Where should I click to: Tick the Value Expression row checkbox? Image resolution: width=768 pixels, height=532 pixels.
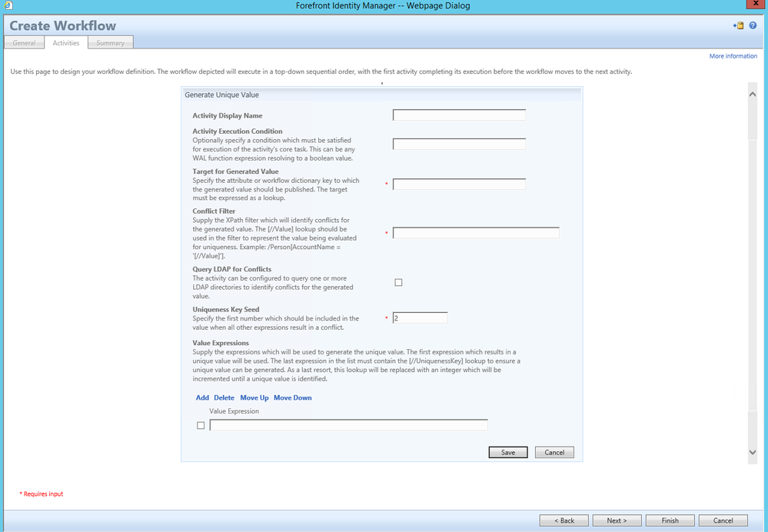[x=201, y=425]
